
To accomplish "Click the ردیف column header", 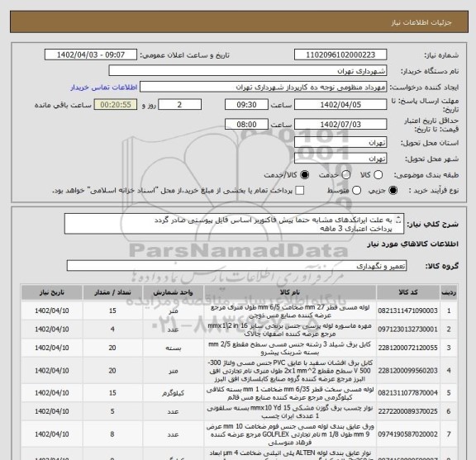I will pyautogui.click(x=449, y=292).
